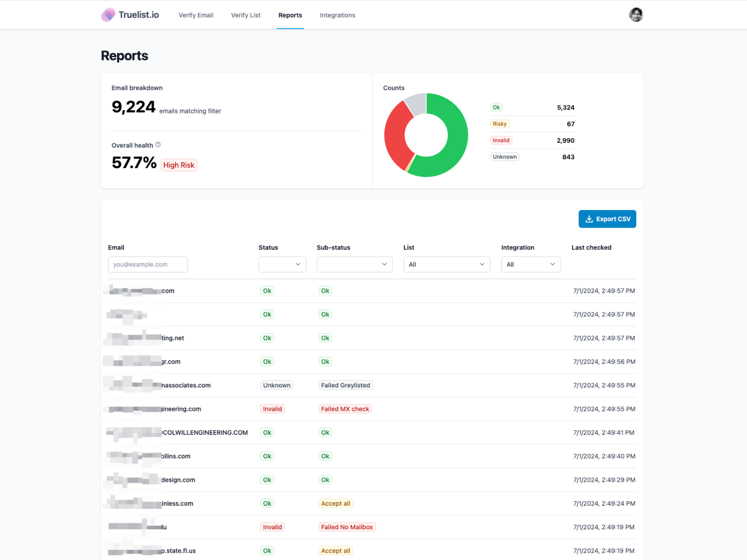
Task: Focus the Email filter input field
Action: click(148, 264)
